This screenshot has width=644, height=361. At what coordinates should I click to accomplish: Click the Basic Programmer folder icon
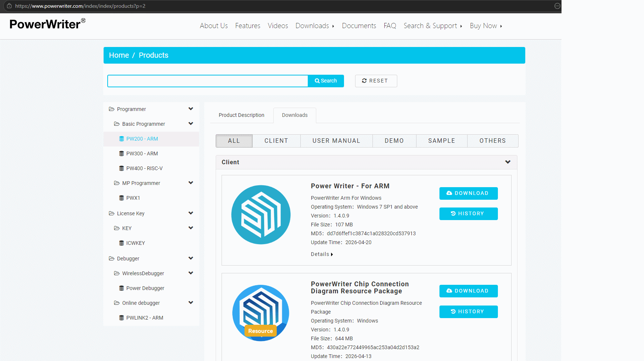point(117,124)
